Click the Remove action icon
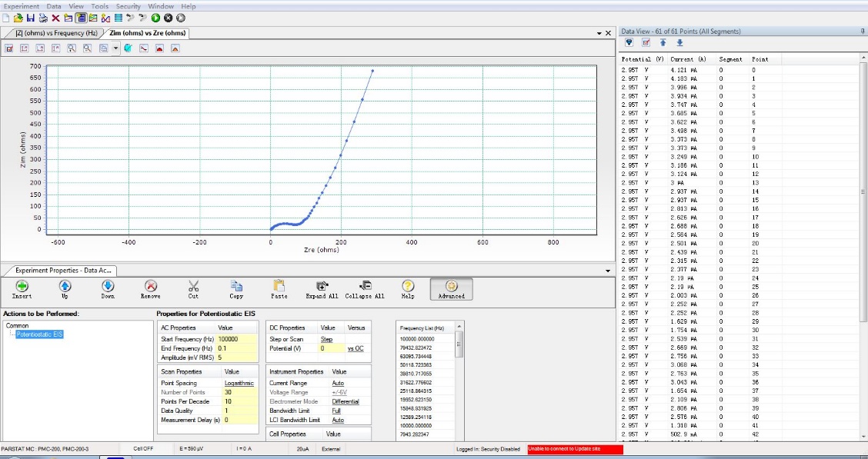This screenshot has width=868, height=459. coord(151,289)
